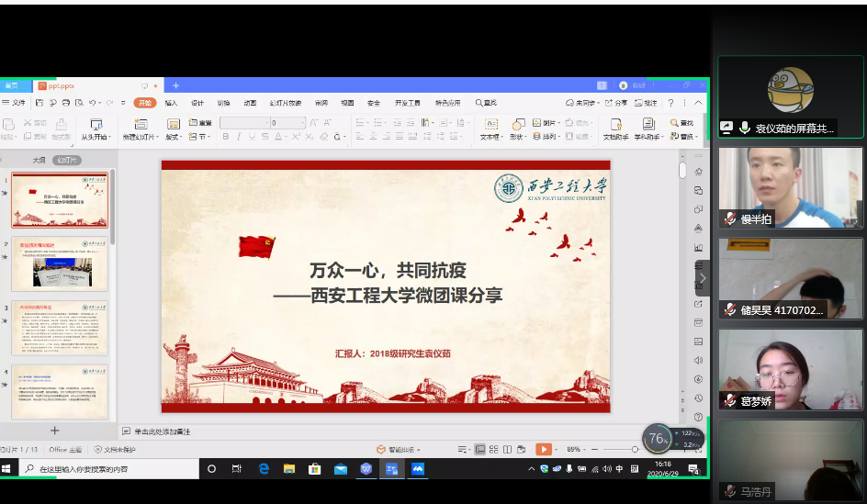Click the 新建幻灯片 new slide icon
The image size is (867, 504).
coord(141,125)
